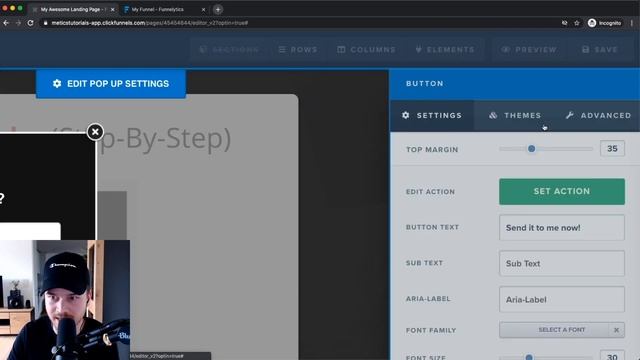Open the Sections menu in top toolbar
The width and height of the screenshot is (640, 360).
[229, 50]
